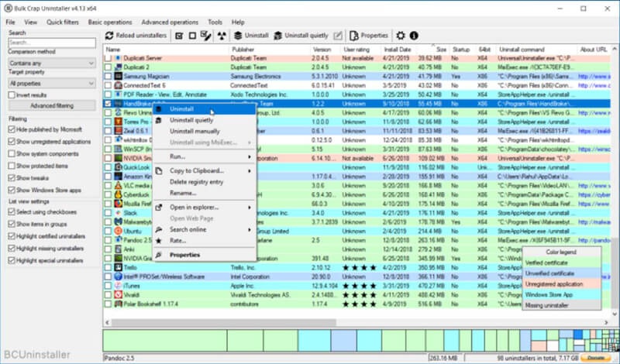Click the radiation hazard toolbar icon
620x364 pixels.
click(x=222, y=36)
